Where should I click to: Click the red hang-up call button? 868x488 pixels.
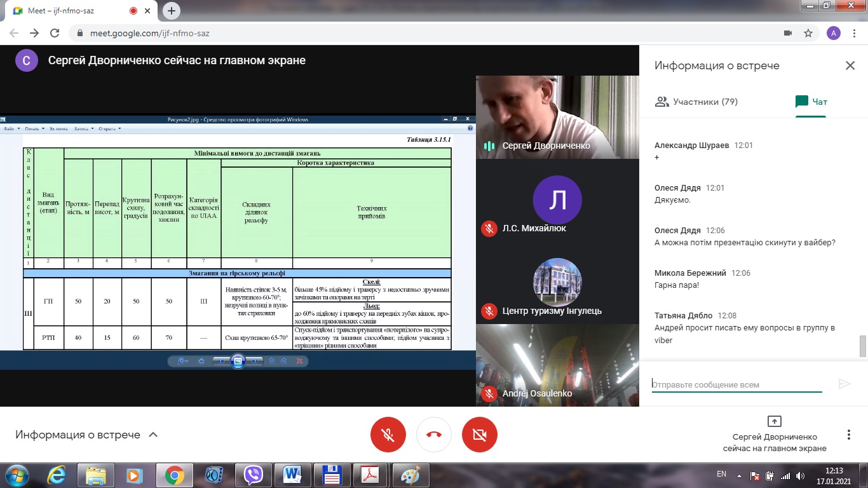pyautogui.click(x=434, y=435)
